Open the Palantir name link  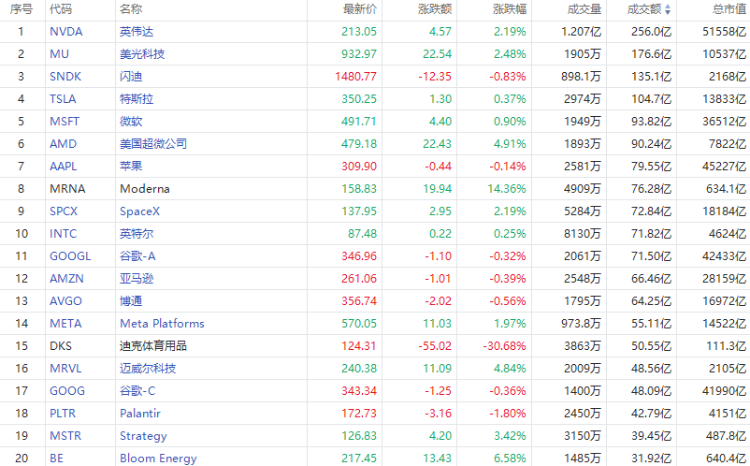click(140, 414)
